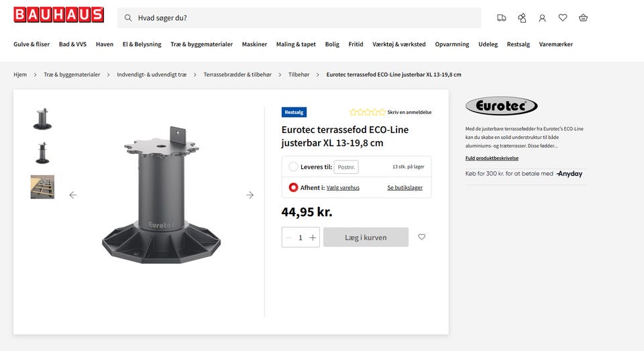Open Fuld produktbeskrivelse link
The width and height of the screenshot is (644, 351).
point(492,158)
